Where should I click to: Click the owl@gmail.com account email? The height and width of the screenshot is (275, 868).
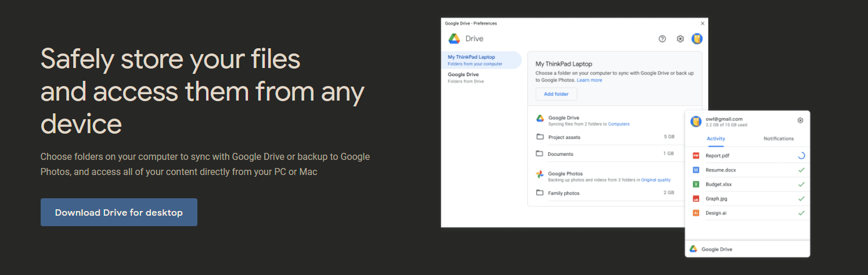724,119
